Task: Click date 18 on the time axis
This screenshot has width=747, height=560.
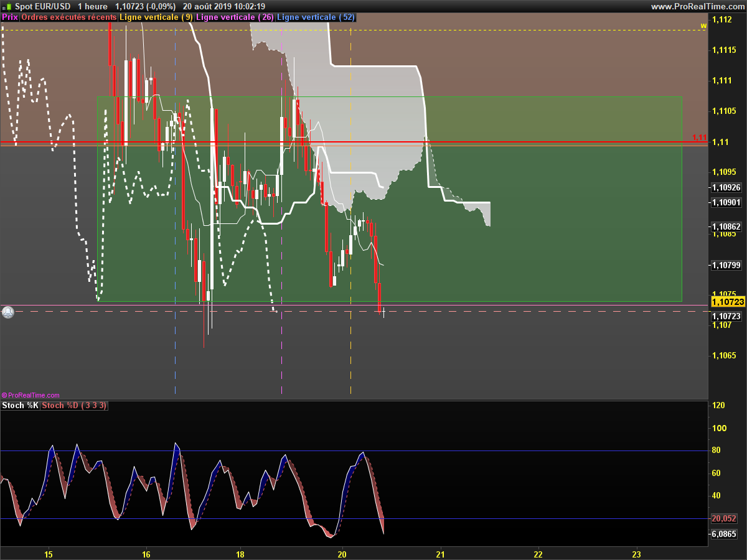Action: point(240,554)
